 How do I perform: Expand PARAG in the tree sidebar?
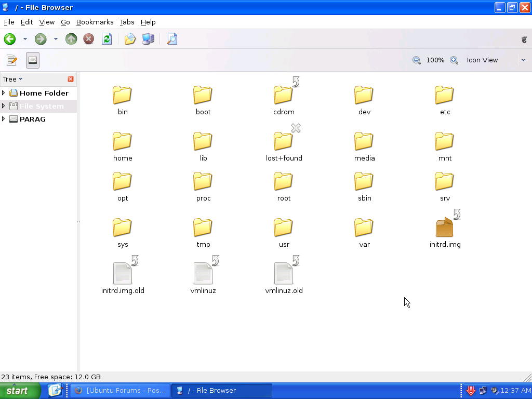(4, 119)
